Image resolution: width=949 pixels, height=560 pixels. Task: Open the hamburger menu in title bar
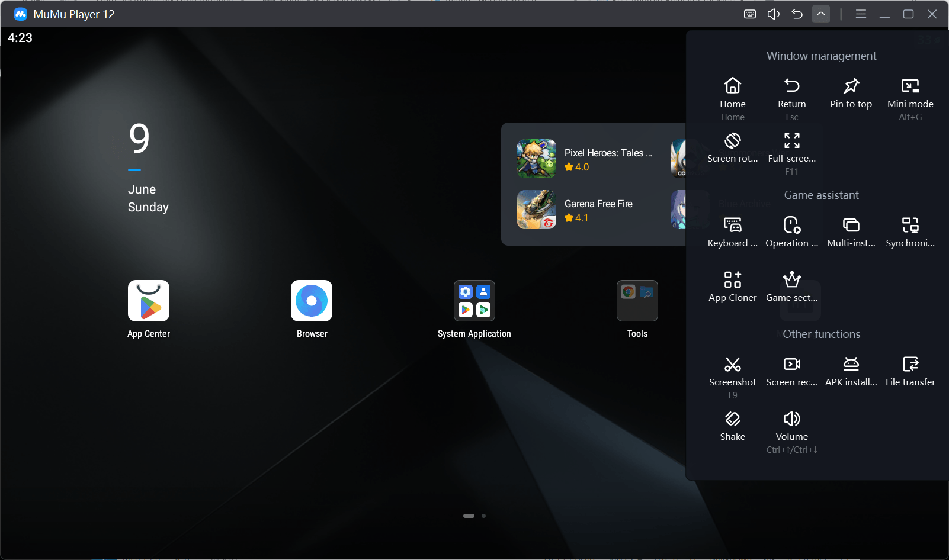tap(861, 14)
